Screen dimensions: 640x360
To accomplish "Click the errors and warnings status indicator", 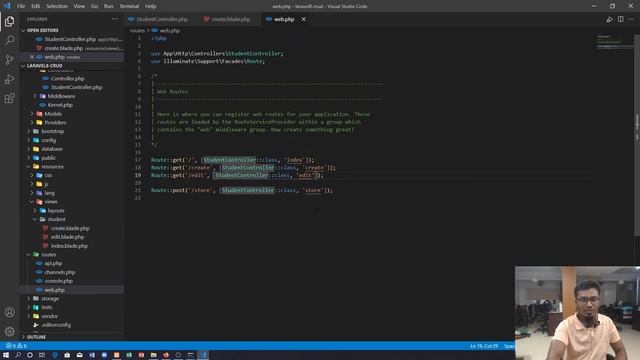I will pyautogui.click(x=16, y=346).
